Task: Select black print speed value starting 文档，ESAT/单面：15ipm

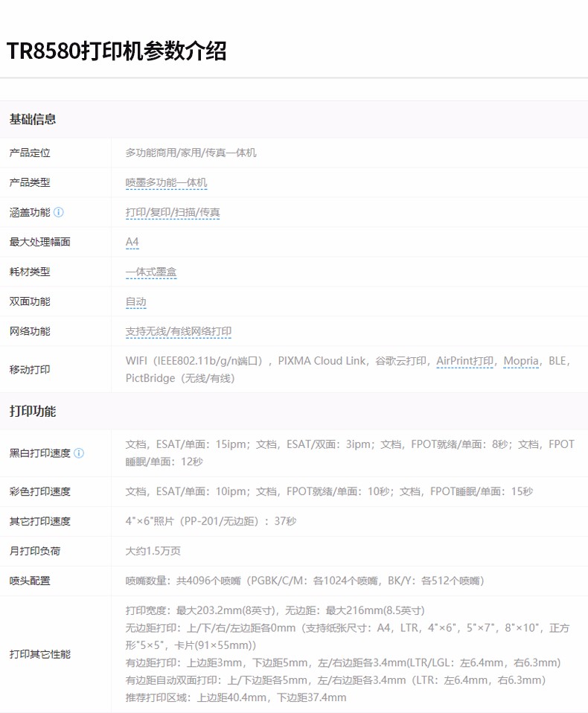Action: 350,453
